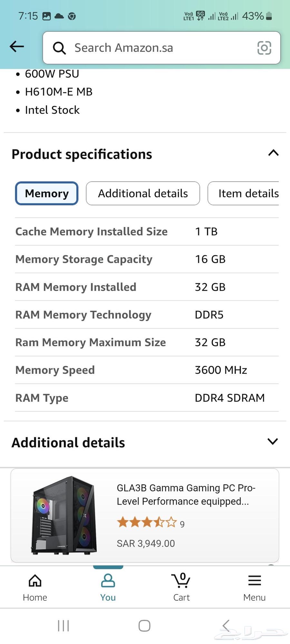The width and height of the screenshot is (290, 644).
Task: Open the You profile tab
Action: pyautogui.click(x=108, y=588)
